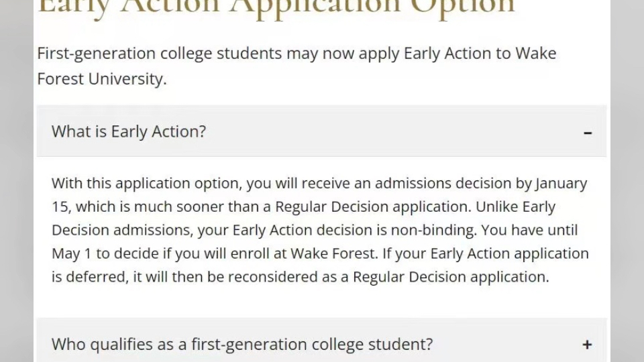Collapse the "What is Early Action?" accordion header
This screenshot has height=362, width=644.
tap(321, 131)
